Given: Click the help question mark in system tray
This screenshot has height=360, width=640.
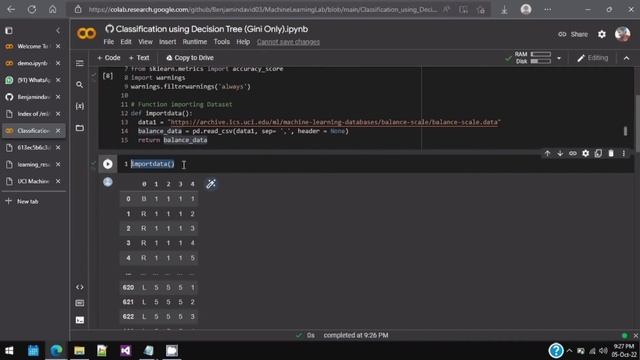Looking at the screenshot, I should click(556, 351).
